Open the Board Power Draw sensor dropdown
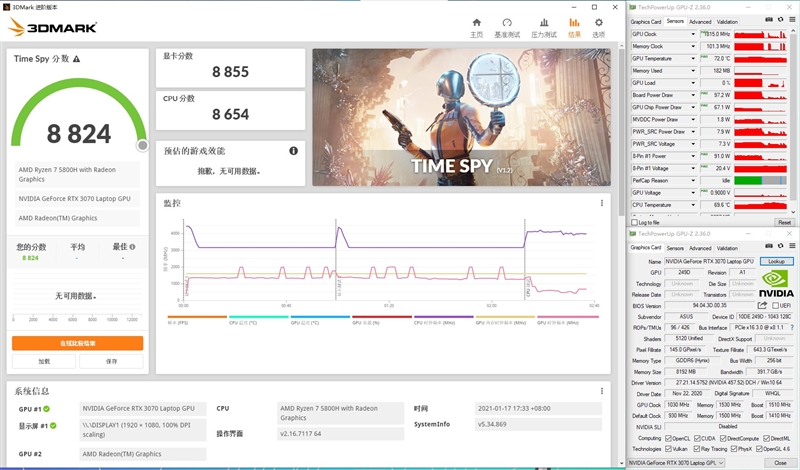 click(x=693, y=95)
